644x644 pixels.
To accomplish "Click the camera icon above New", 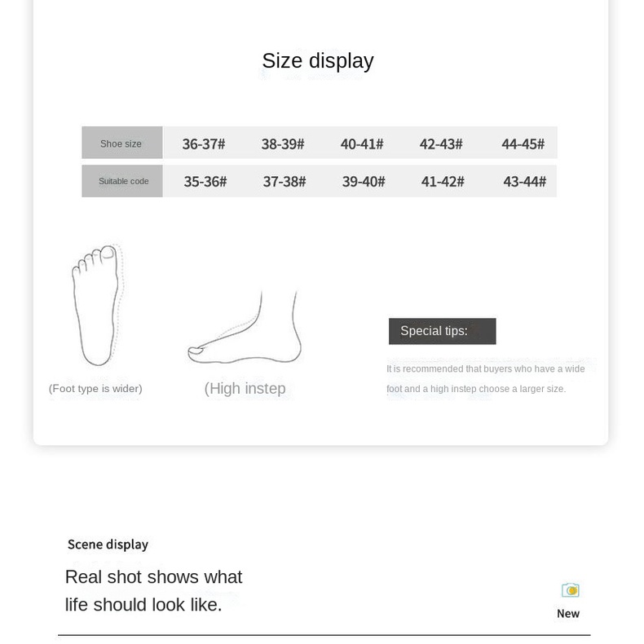I will point(570,590).
